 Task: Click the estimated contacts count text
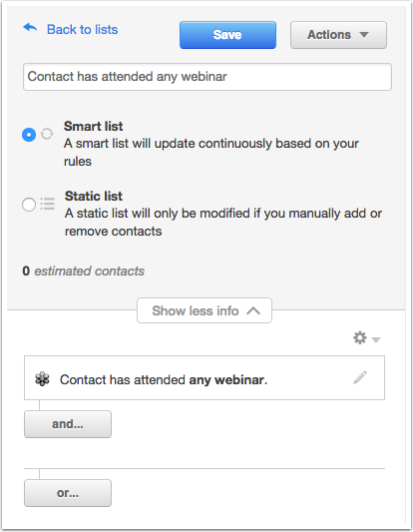click(84, 271)
